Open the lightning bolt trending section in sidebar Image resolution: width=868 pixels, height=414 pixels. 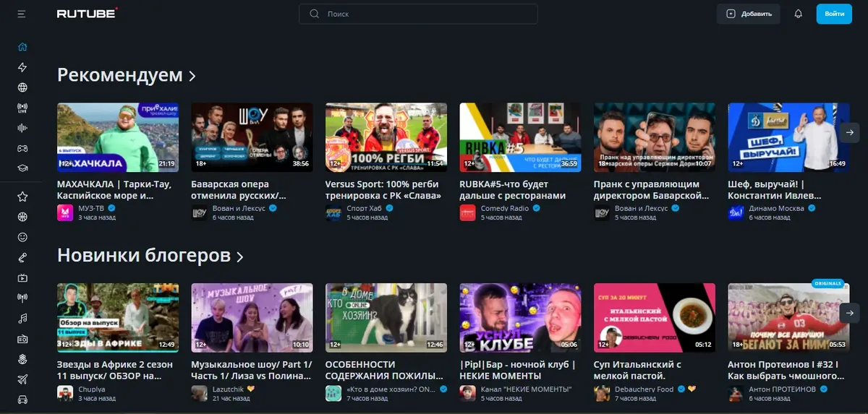pyautogui.click(x=22, y=68)
